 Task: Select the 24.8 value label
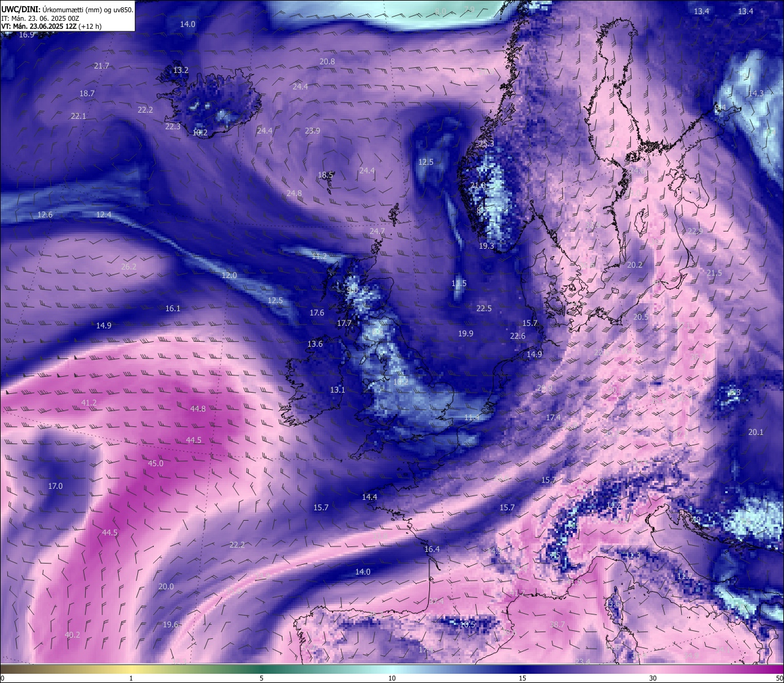click(294, 193)
